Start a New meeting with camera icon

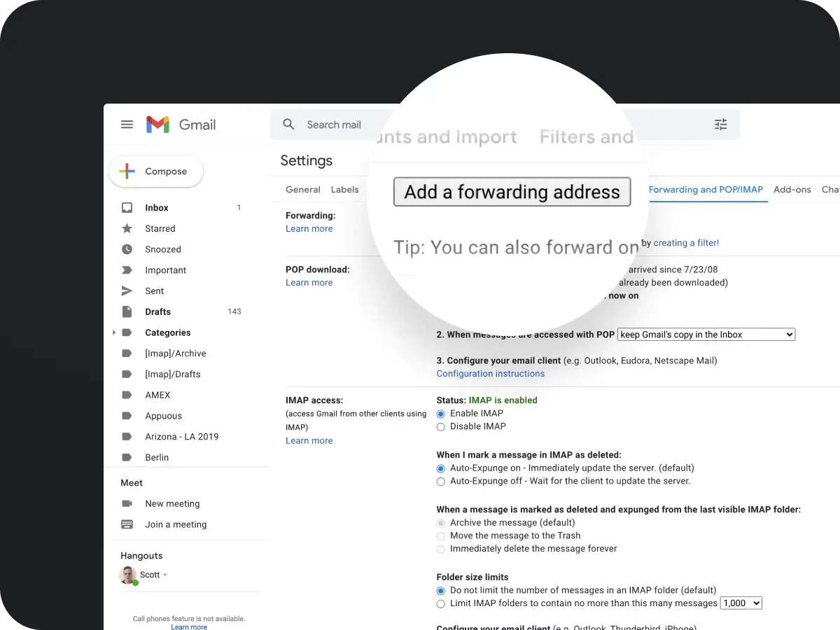click(129, 503)
